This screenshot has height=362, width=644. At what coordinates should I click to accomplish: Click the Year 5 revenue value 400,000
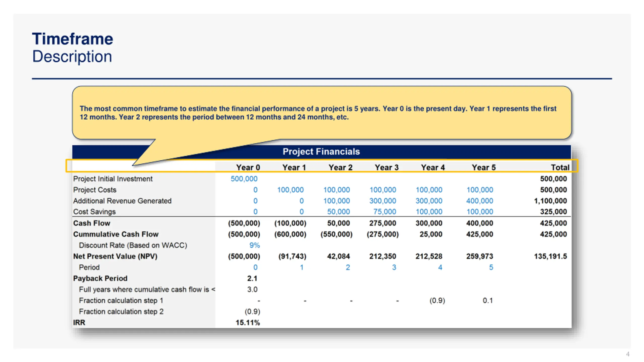479,201
